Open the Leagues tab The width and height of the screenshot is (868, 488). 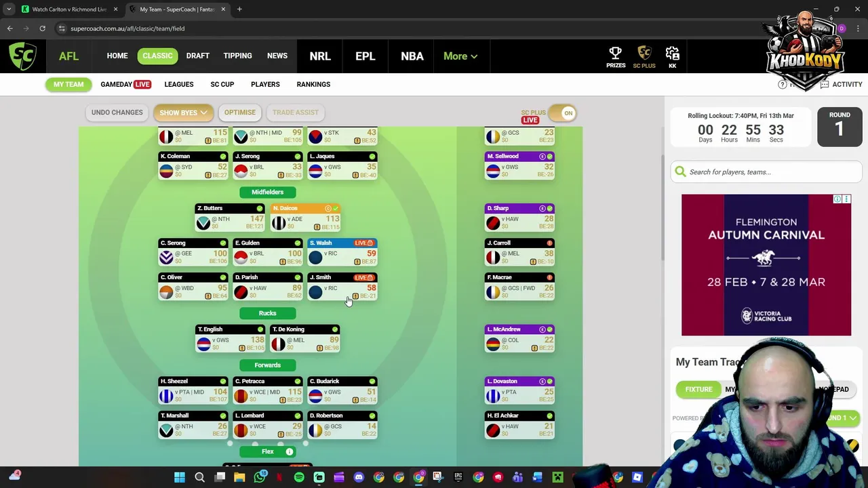tap(179, 84)
